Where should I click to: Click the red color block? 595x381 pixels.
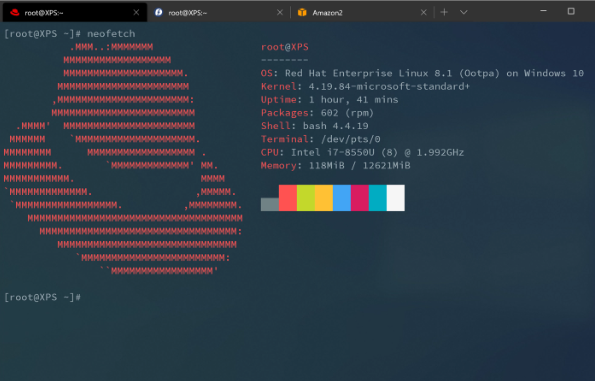point(288,198)
